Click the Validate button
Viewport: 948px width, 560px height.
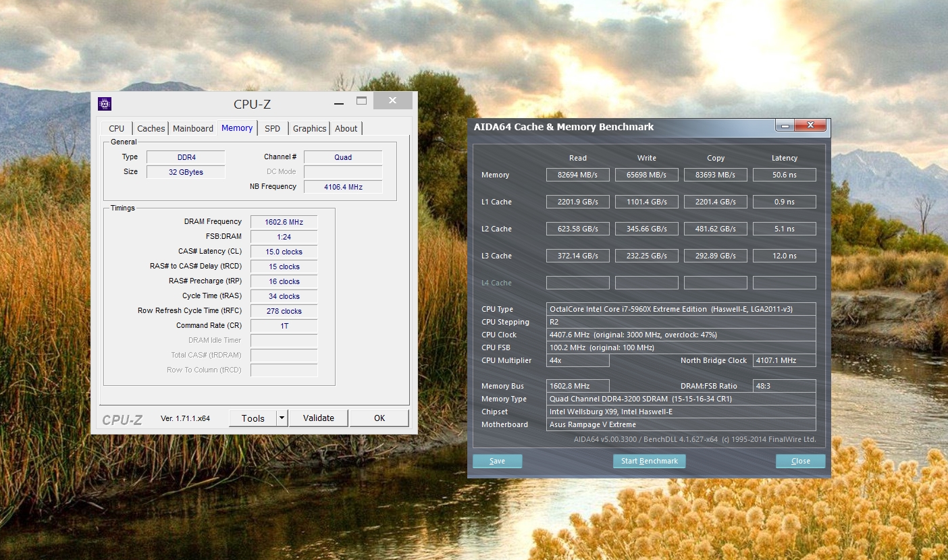coord(319,418)
